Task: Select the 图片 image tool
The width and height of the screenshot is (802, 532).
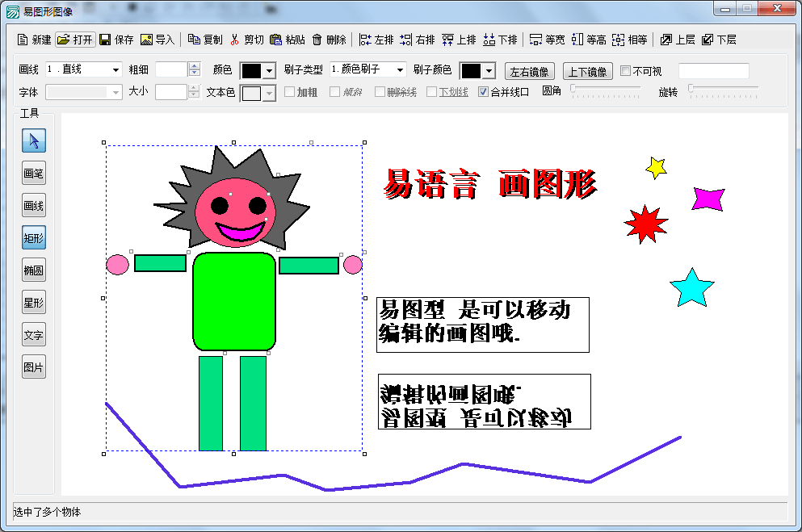Action: [33, 366]
